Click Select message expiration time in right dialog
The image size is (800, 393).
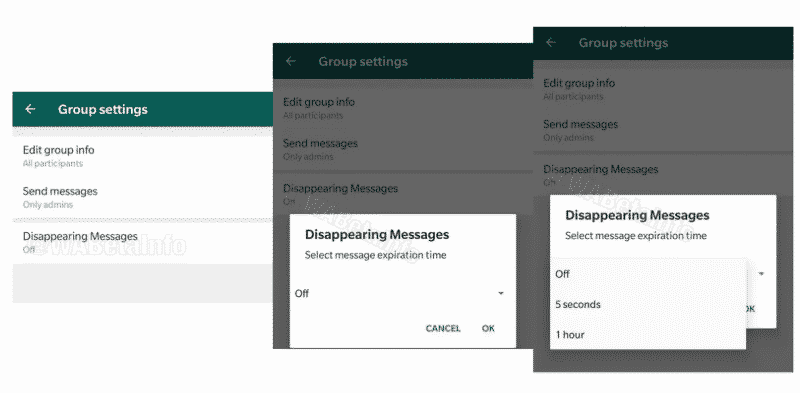pyautogui.click(x=636, y=236)
